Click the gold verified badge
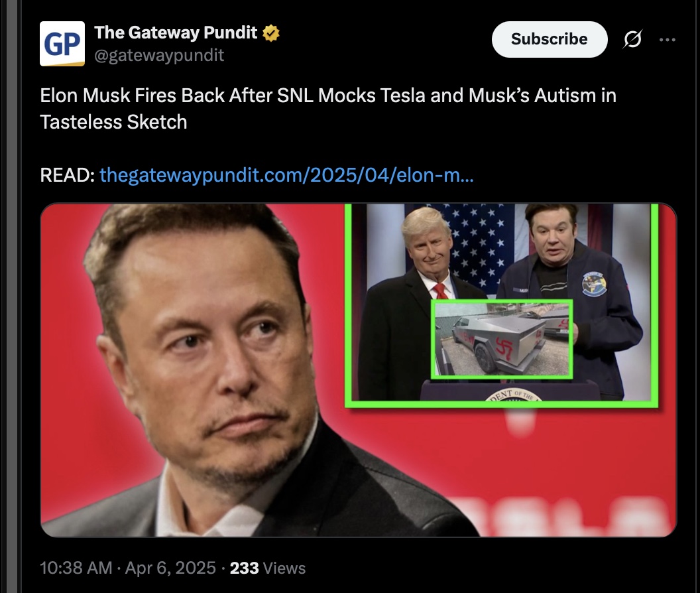This screenshot has width=700, height=593. (x=271, y=33)
